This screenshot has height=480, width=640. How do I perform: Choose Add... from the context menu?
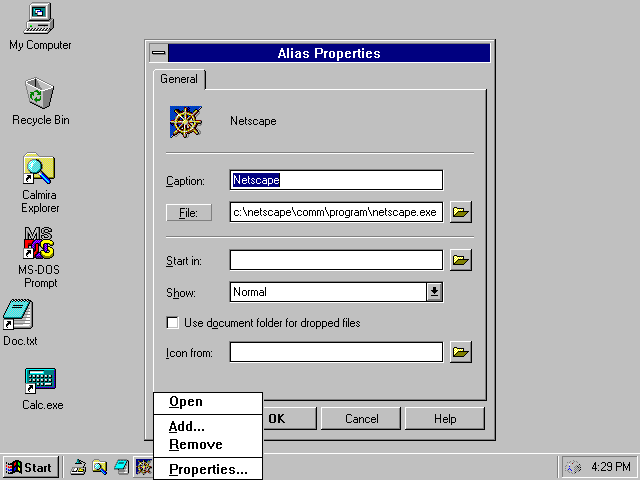(207, 427)
